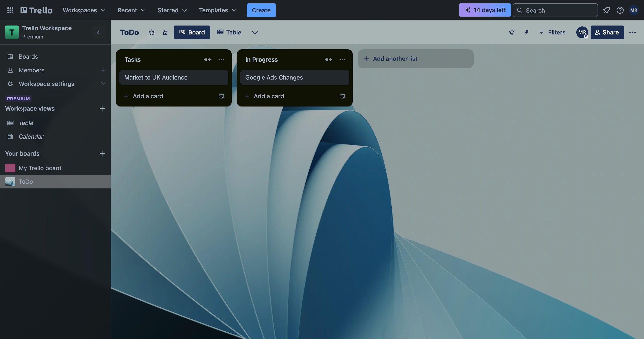This screenshot has width=644, height=339.
Task: Click the blue Create button
Action: point(261,10)
